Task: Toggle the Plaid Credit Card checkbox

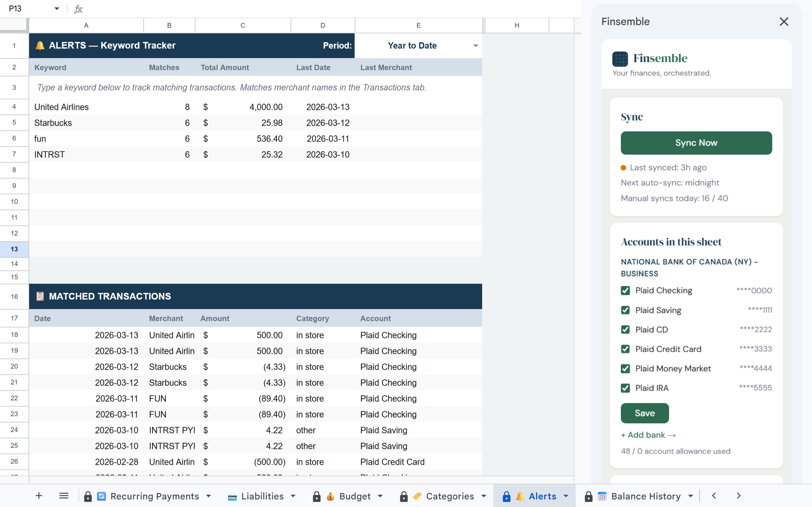Action: click(625, 349)
